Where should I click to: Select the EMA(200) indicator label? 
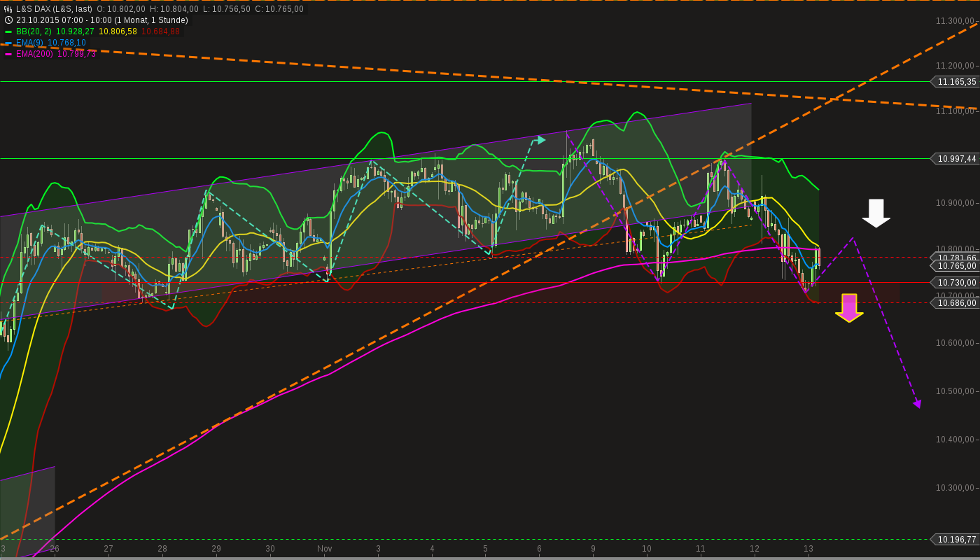[34, 54]
